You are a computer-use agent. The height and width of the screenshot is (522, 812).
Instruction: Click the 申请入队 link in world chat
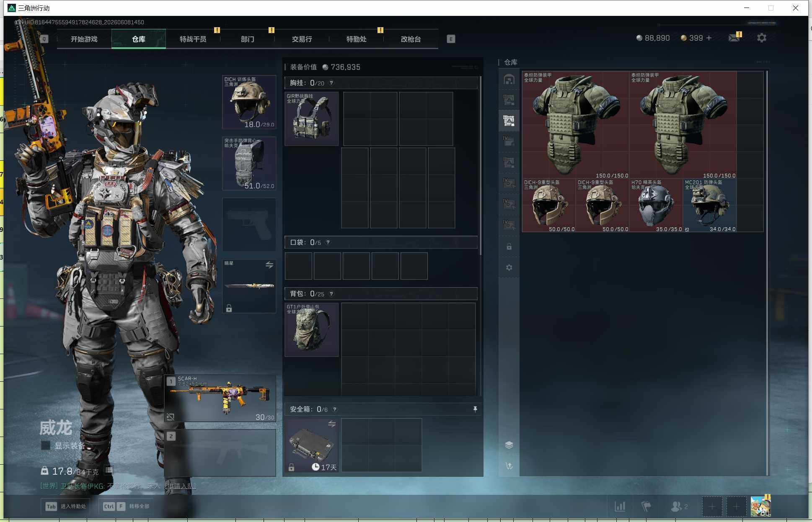(181, 486)
